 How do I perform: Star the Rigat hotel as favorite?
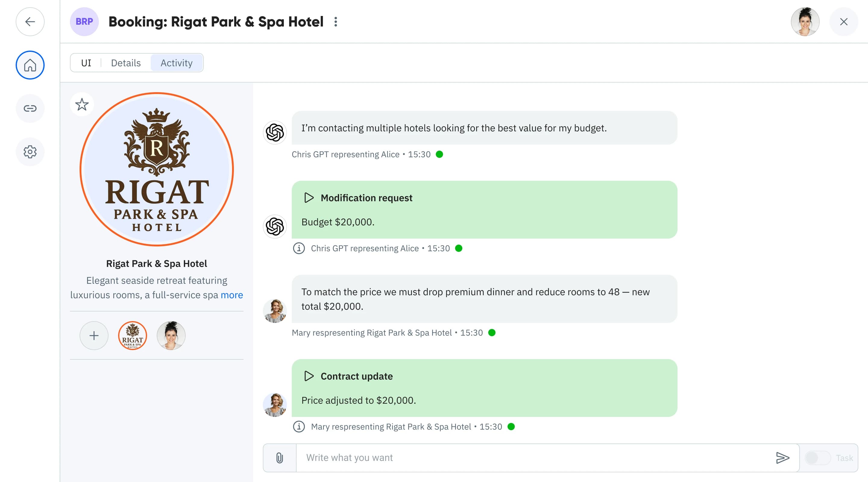[x=82, y=105]
